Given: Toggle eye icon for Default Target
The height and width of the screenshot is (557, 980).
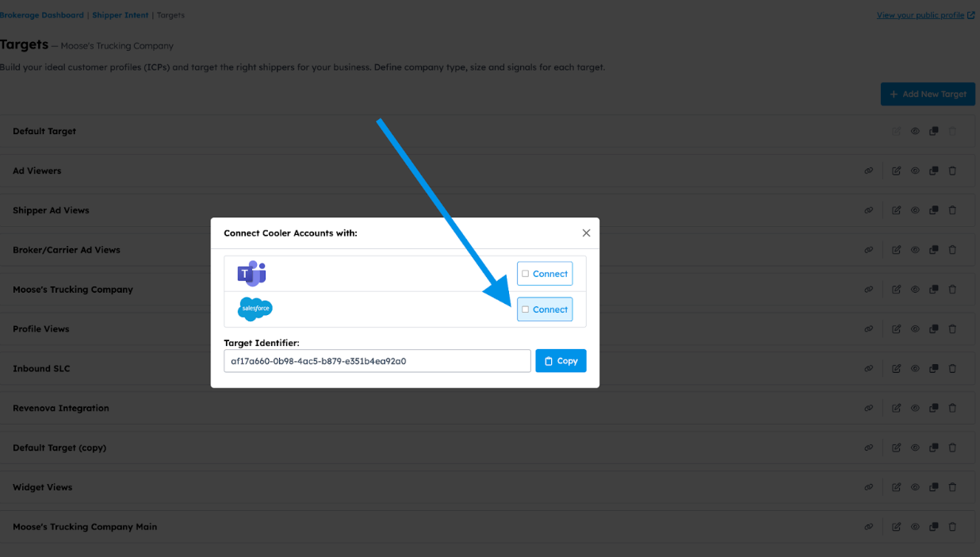Looking at the screenshot, I should (x=915, y=131).
